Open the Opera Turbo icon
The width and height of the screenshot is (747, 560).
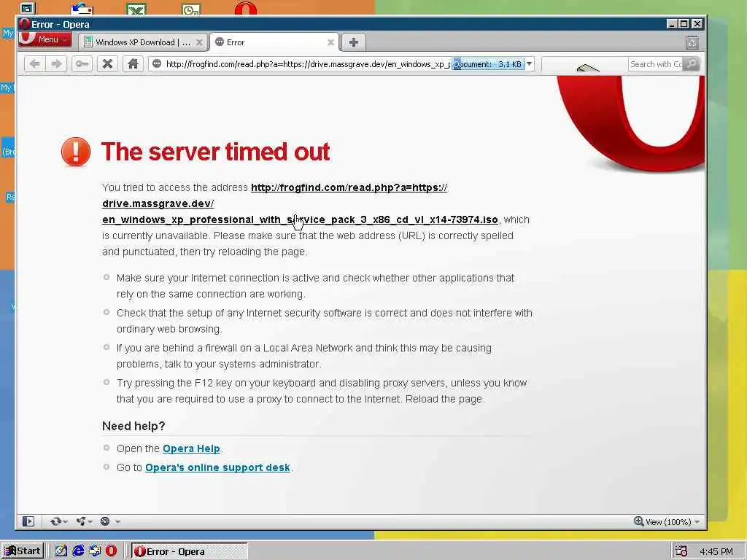105,521
